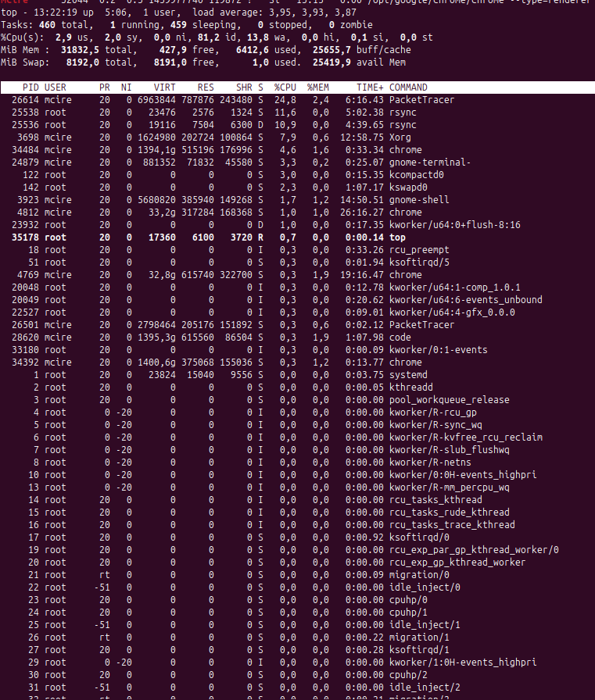The height and width of the screenshot is (700, 595).
Task: Click the gnome-shell command name
Action: (419, 200)
